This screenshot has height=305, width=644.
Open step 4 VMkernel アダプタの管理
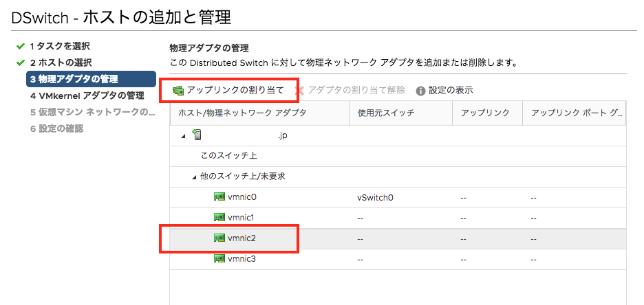tap(87, 96)
